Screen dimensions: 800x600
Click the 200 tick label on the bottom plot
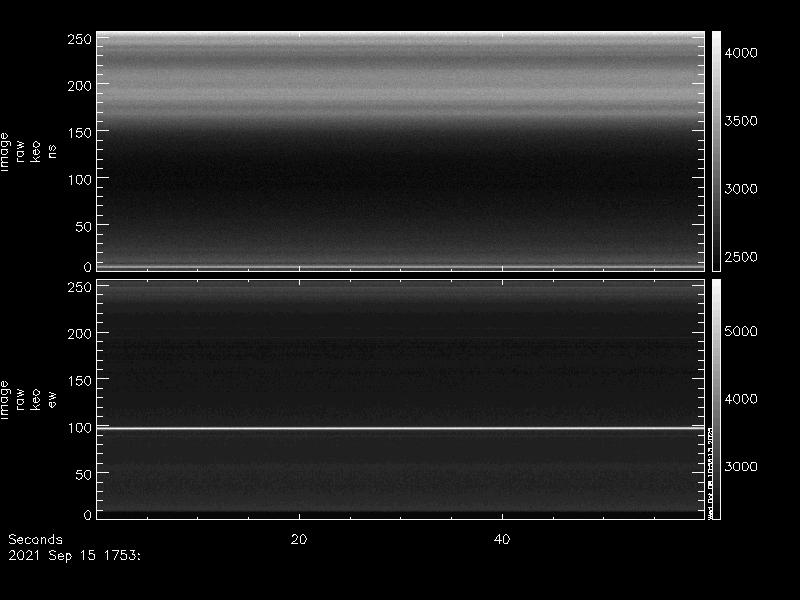pyautogui.click(x=79, y=334)
